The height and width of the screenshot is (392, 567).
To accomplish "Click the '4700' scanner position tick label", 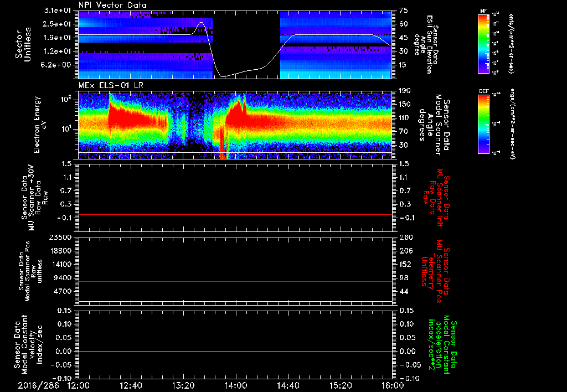I will click(62, 291).
